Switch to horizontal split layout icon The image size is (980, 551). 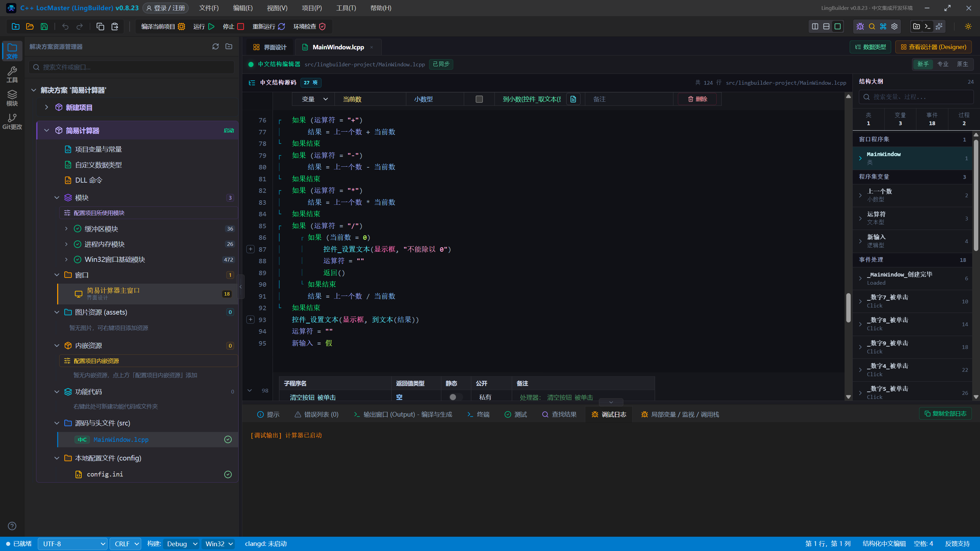tap(826, 26)
